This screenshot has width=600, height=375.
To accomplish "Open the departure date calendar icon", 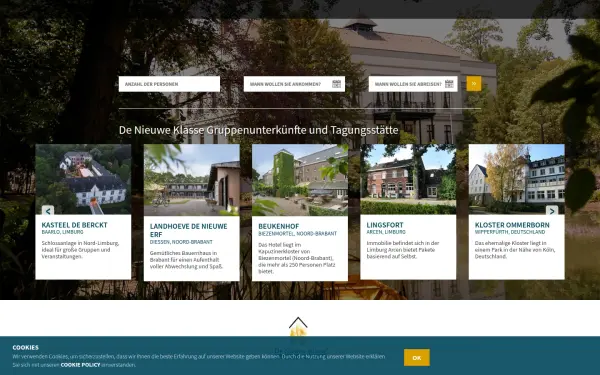I will click(x=449, y=84).
